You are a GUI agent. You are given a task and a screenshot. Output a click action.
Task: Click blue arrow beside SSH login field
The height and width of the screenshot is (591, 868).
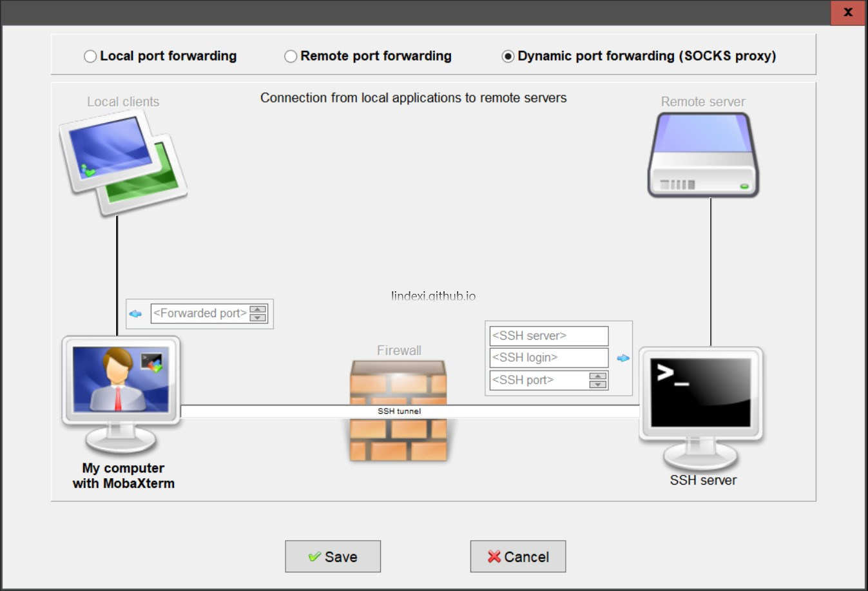coord(623,358)
